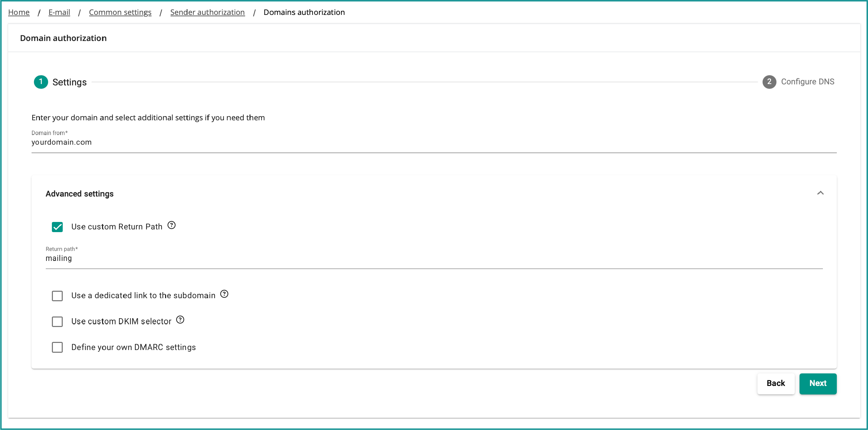Select the Configure DNS step label
This screenshot has width=868, height=430.
point(807,82)
